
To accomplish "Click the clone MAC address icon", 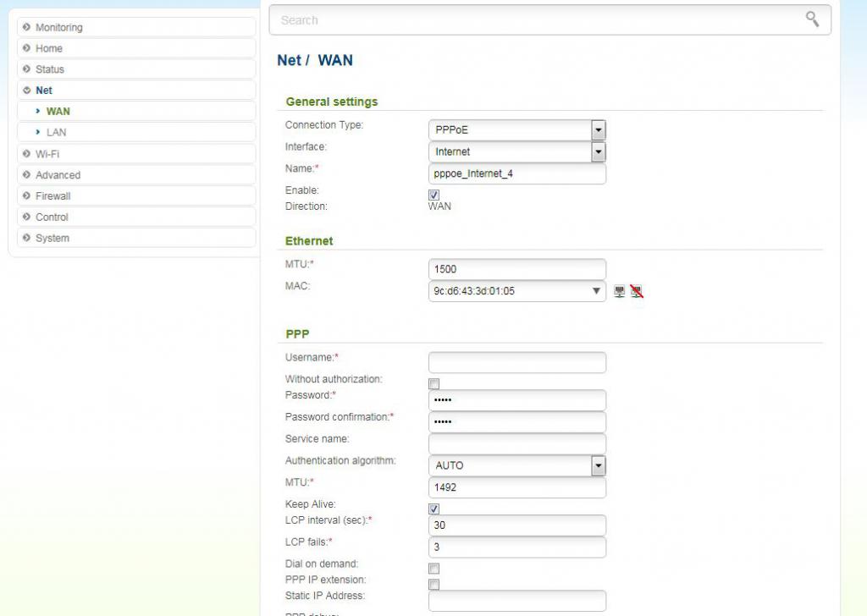I will pyautogui.click(x=620, y=292).
